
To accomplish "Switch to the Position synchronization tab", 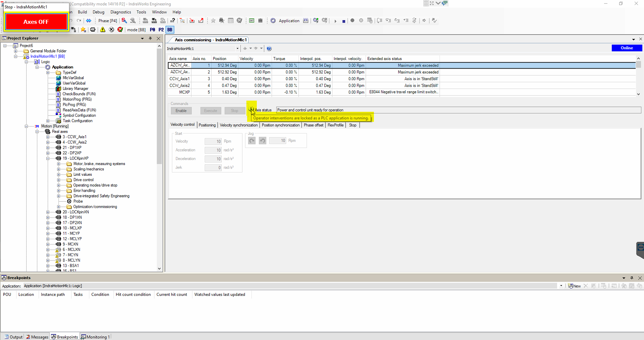I will (281, 125).
